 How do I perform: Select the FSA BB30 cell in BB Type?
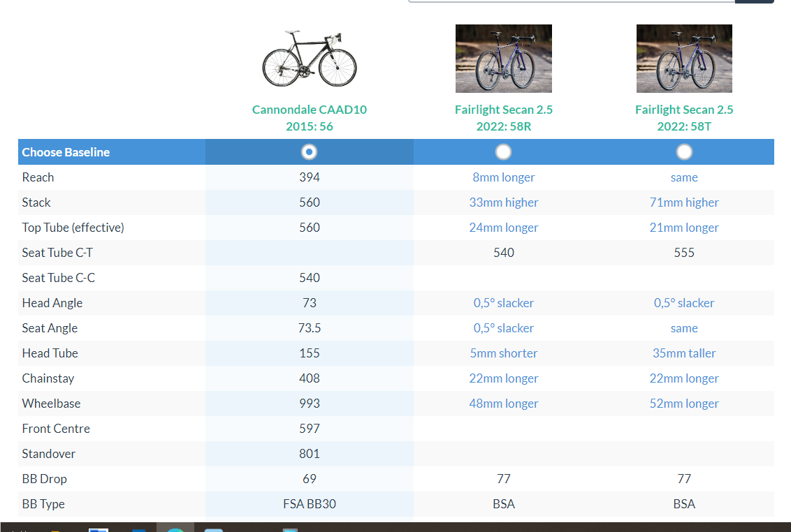click(x=310, y=504)
